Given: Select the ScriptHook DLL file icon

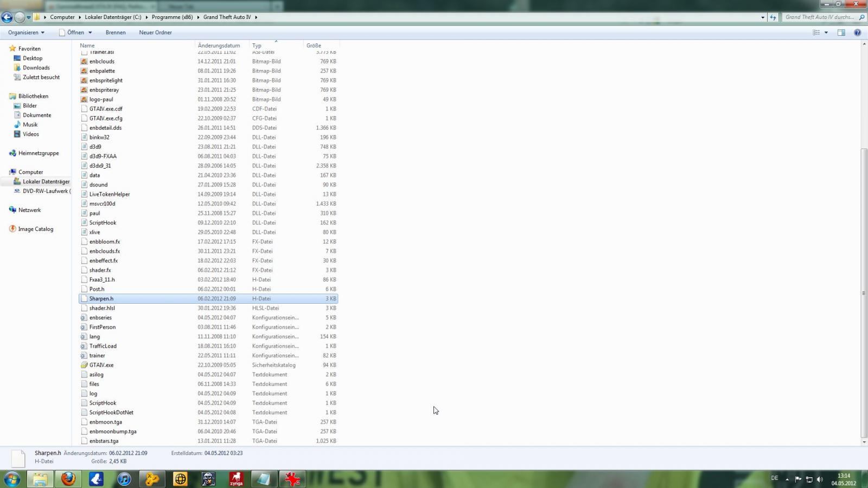Looking at the screenshot, I should 84,223.
